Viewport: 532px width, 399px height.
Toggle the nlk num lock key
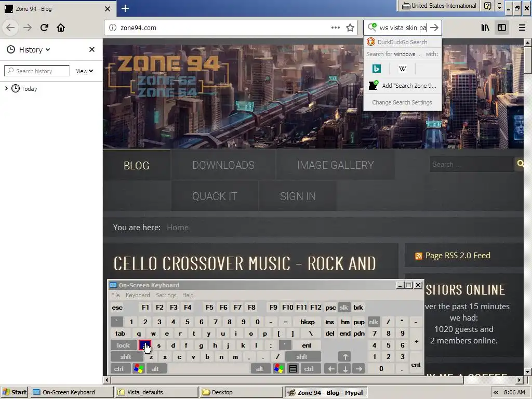374,322
